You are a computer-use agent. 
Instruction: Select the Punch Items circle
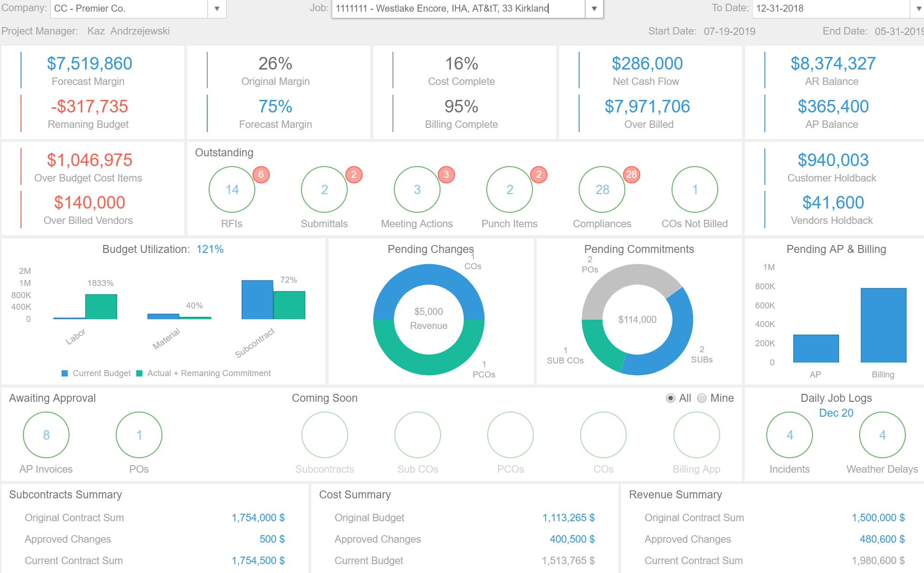(510, 189)
